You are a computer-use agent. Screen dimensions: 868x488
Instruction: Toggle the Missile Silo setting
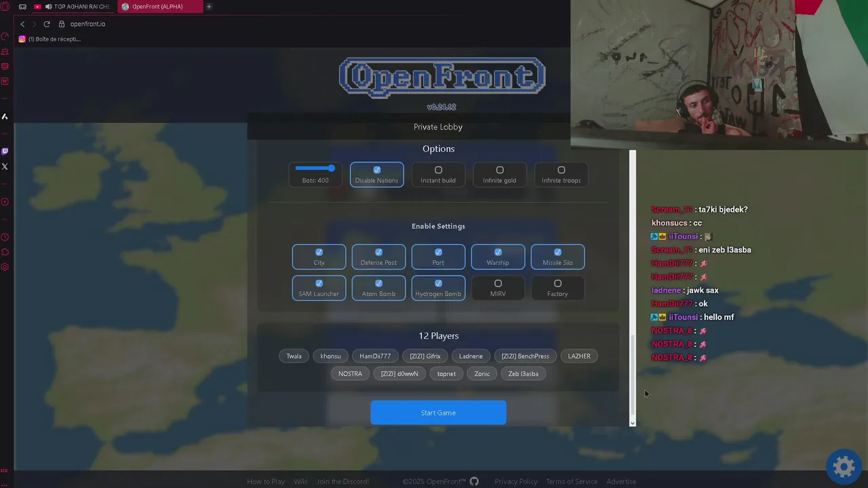(x=557, y=257)
